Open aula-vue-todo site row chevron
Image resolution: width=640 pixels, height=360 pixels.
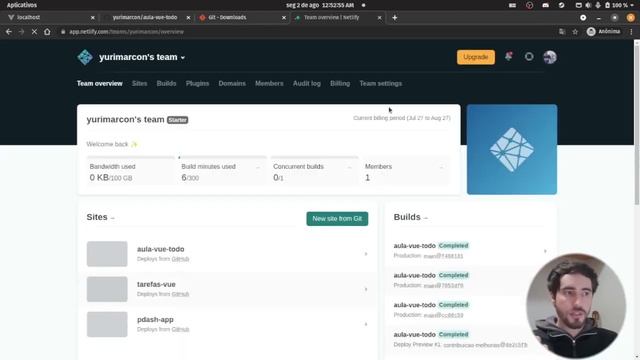point(366,254)
